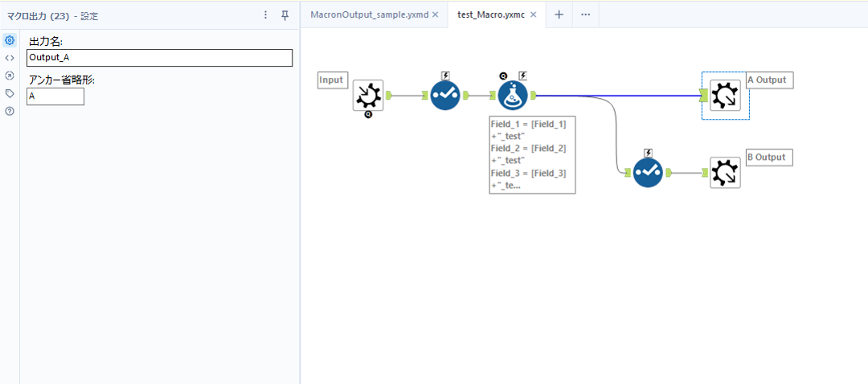
Task: Click the output name field containing Output_A
Action: coord(159,58)
